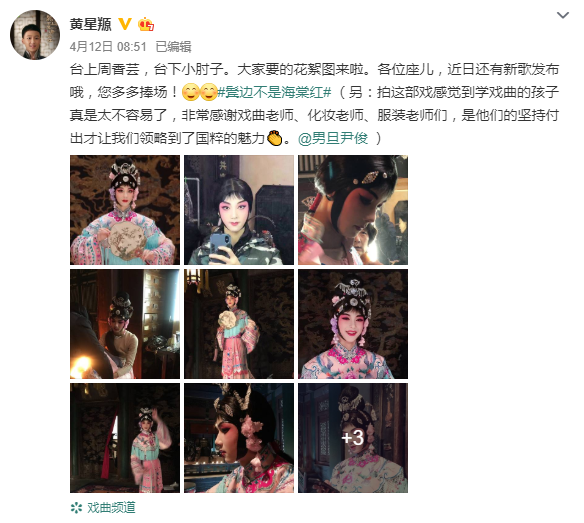
Task: View the first photo with the round fan
Action: click(x=125, y=210)
